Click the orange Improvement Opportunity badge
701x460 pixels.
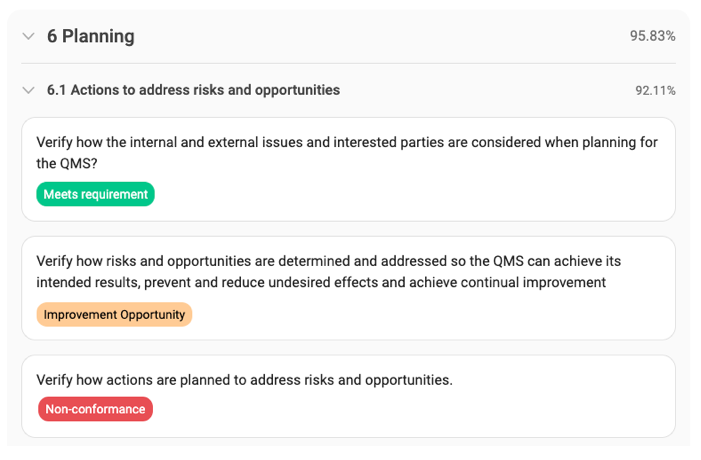pyautogui.click(x=114, y=314)
